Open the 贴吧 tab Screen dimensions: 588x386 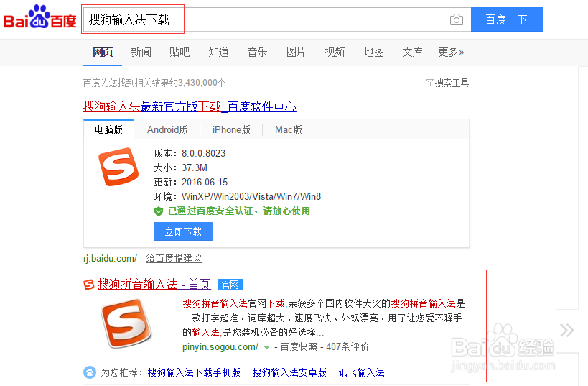pyautogui.click(x=179, y=52)
